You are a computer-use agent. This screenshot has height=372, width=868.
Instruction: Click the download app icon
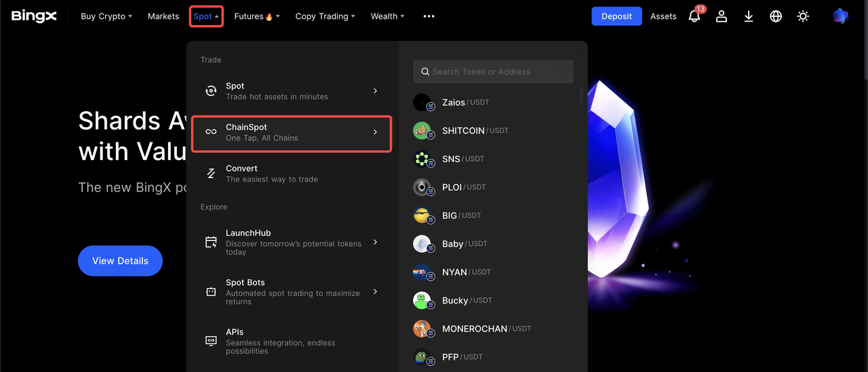(749, 16)
